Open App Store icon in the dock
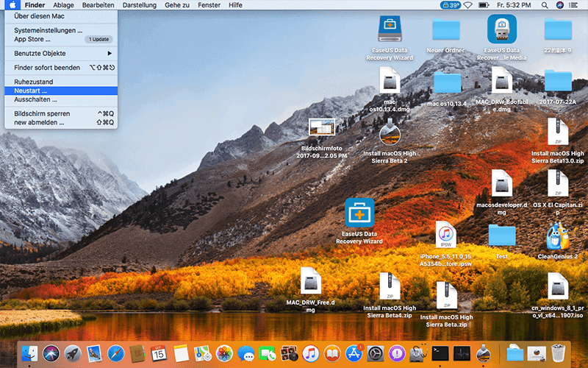The image size is (588, 368). 354,353
